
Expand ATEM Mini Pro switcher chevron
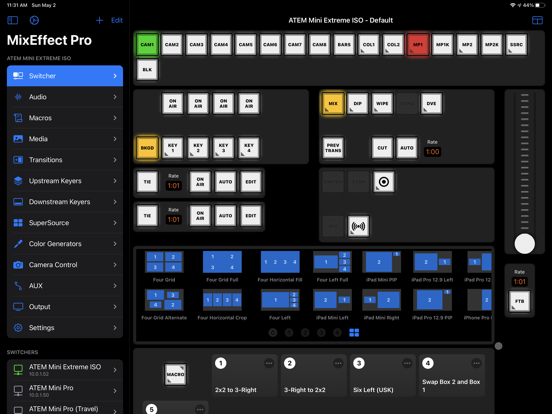click(115, 391)
